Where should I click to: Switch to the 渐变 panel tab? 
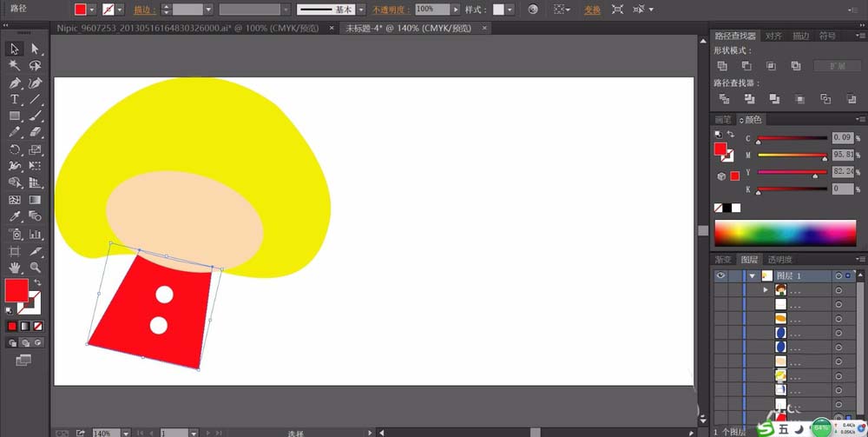click(x=723, y=259)
